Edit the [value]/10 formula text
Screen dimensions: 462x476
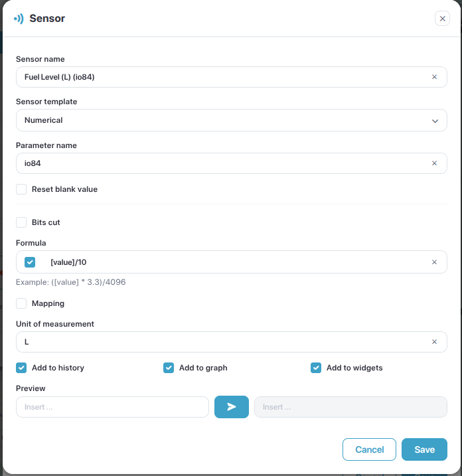coord(68,262)
